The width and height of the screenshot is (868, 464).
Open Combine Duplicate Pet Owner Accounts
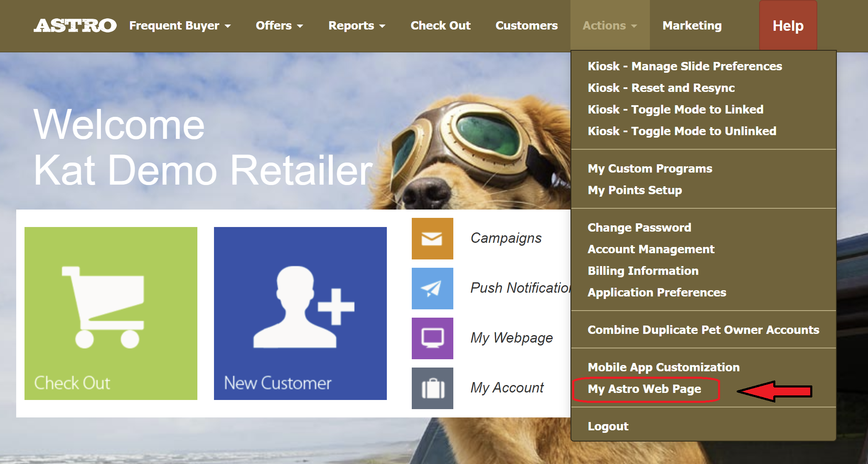(x=703, y=330)
